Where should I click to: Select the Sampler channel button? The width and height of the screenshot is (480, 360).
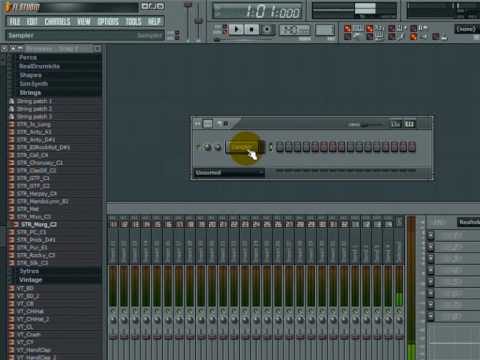[245, 147]
